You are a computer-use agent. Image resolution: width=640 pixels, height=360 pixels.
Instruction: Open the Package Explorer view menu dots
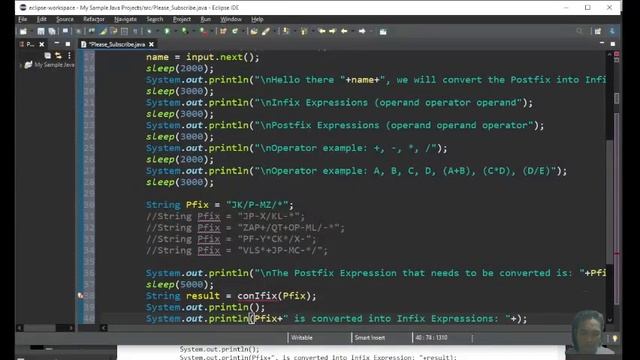click(69, 55)
